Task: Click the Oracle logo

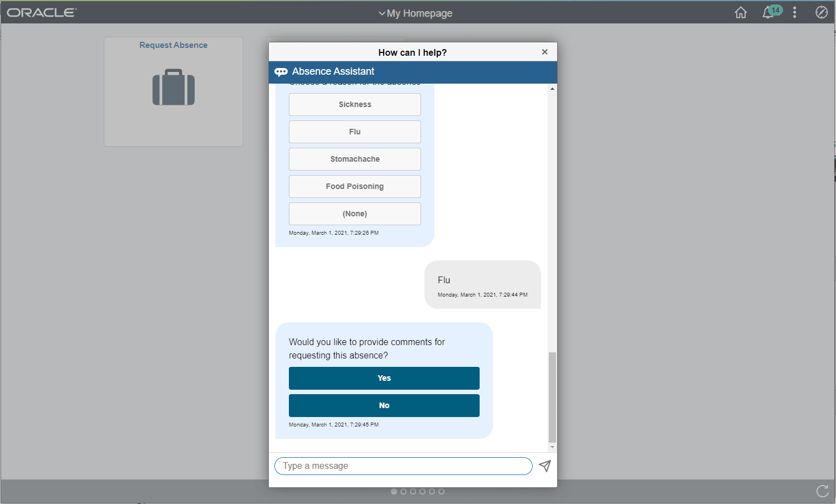Action: [41, 12]
